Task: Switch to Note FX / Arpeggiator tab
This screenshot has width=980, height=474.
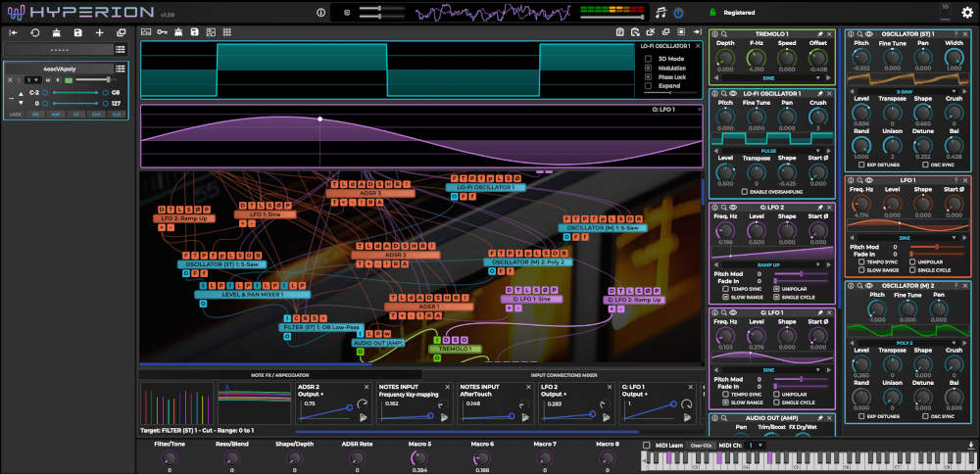Action: click(279, 374)
